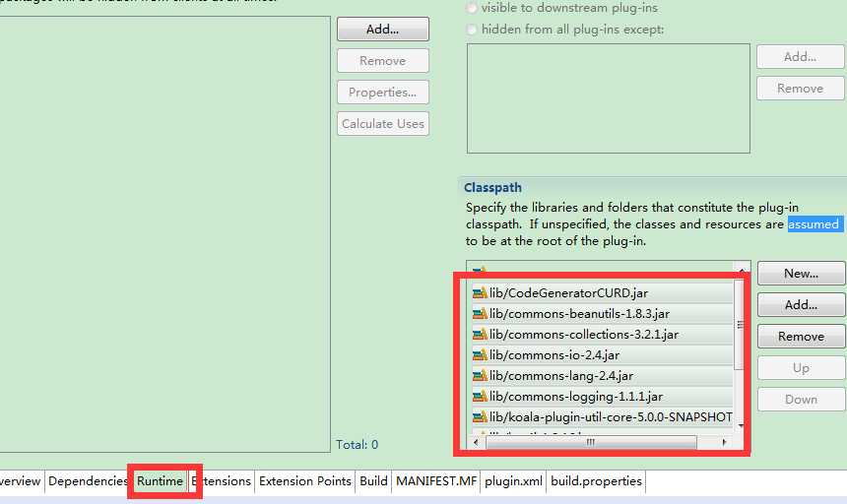
Task: Click Calculate Uses button
Action: pos(383,124)
